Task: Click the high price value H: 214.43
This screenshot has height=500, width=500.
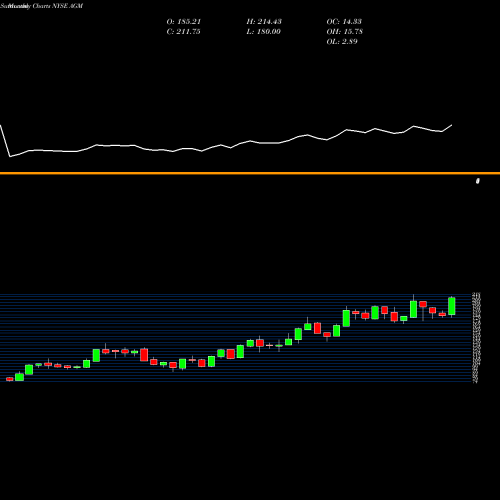Action: click(x=264, y=22)
